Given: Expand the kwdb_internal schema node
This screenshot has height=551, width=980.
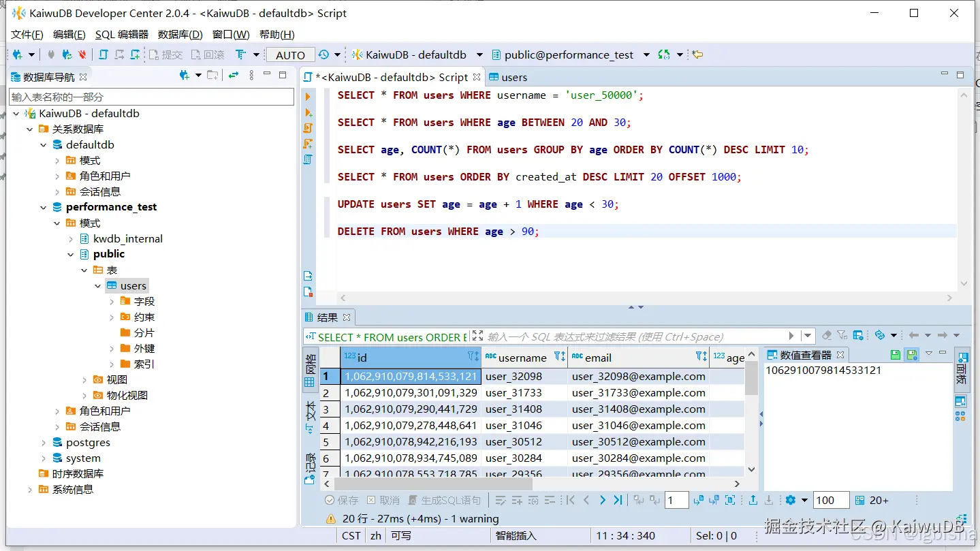Looking at the screenshot, I should (x=71, y=239).
